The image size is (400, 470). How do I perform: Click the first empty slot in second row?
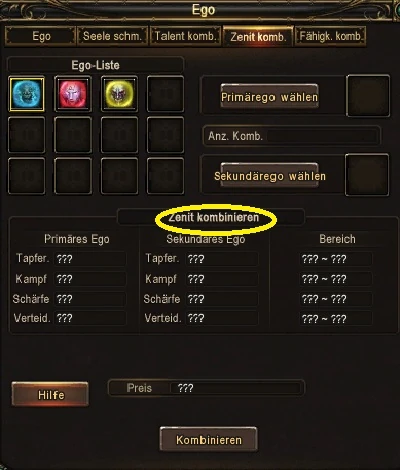click(27, 135)
